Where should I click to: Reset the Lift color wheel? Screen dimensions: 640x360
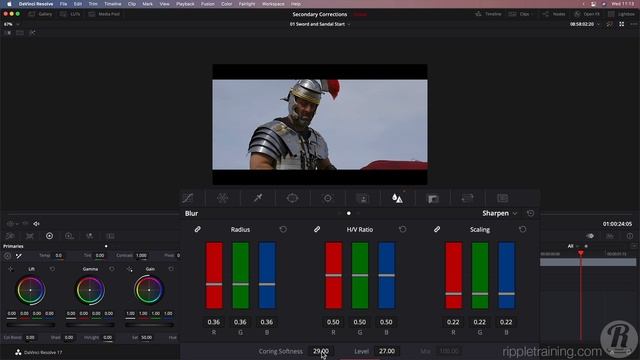52,269
